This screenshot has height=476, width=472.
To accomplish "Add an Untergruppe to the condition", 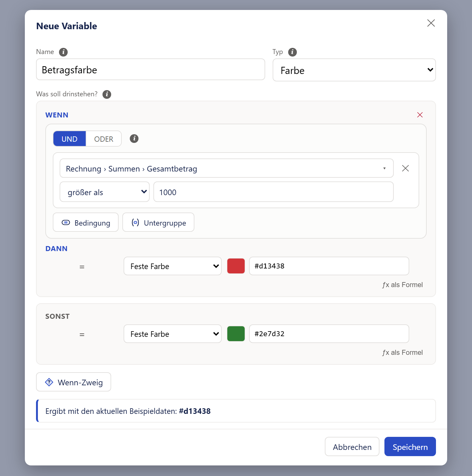I will [158, 222].
